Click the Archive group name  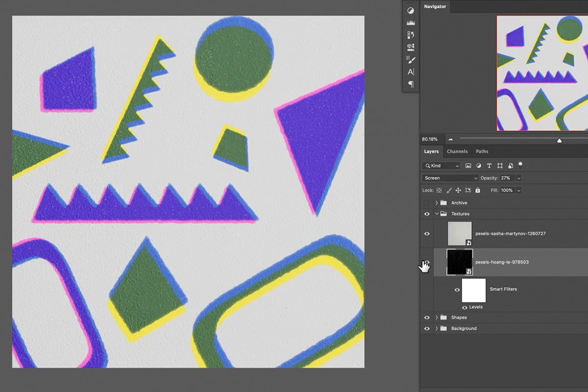[459, 203]
